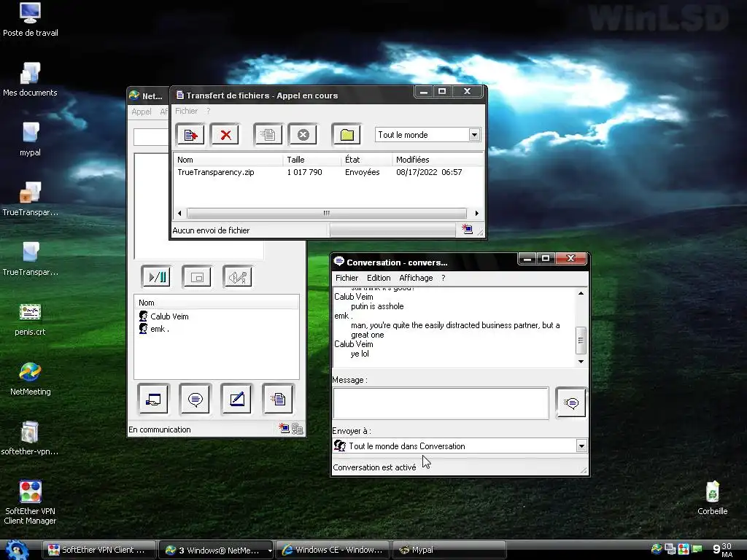Viewport: 747px width, 560px height.
Task: Click the Share Program button in NetMeeting
Action: 153,399
